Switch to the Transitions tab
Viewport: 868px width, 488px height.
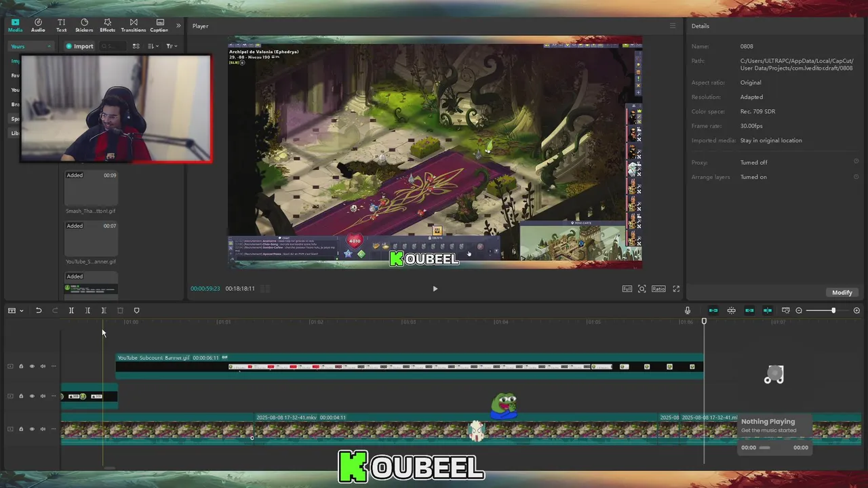point(133,25)
